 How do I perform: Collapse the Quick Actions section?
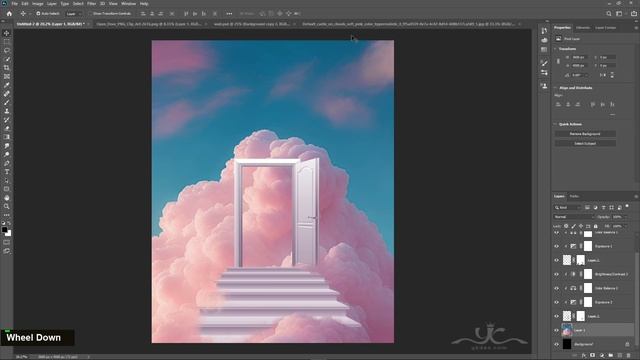[x=556, y=124]
